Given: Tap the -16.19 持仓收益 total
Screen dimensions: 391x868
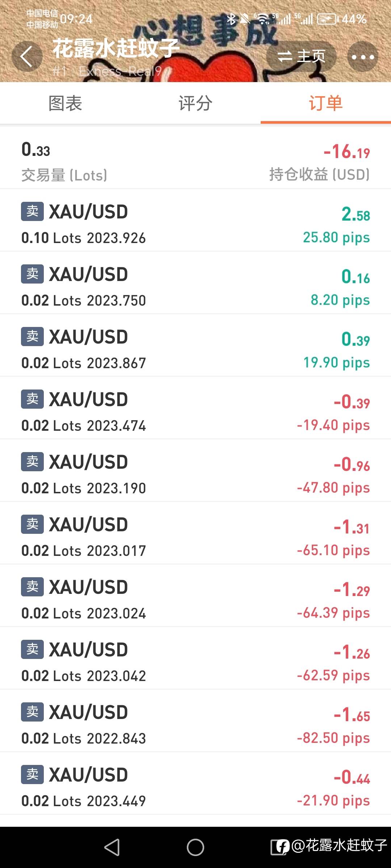Looking at the screenshot, I should (346, 152).
